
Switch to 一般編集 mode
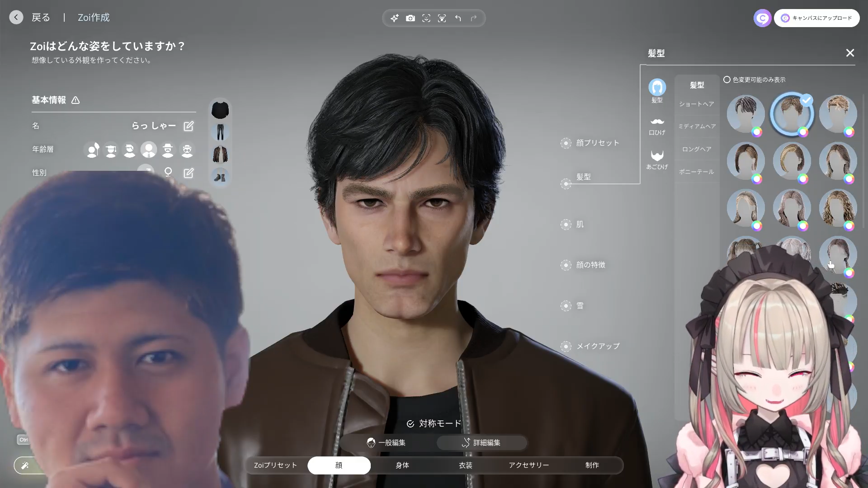point(387,443)
